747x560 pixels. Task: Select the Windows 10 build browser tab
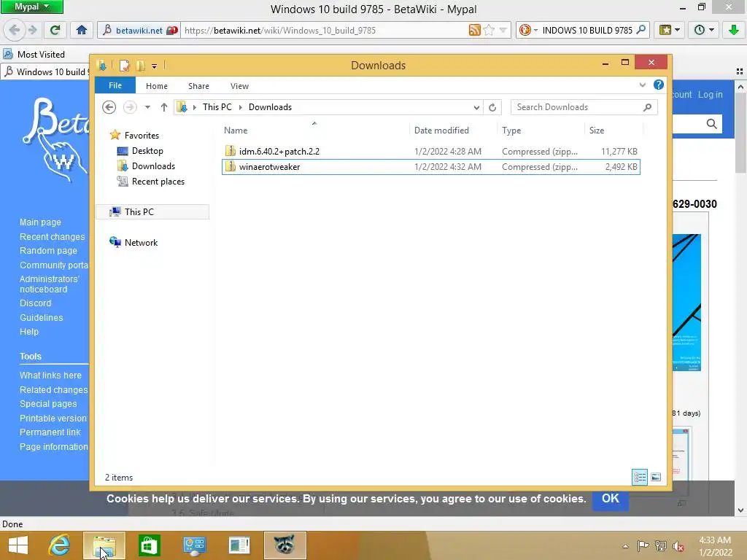click(46, 72)
